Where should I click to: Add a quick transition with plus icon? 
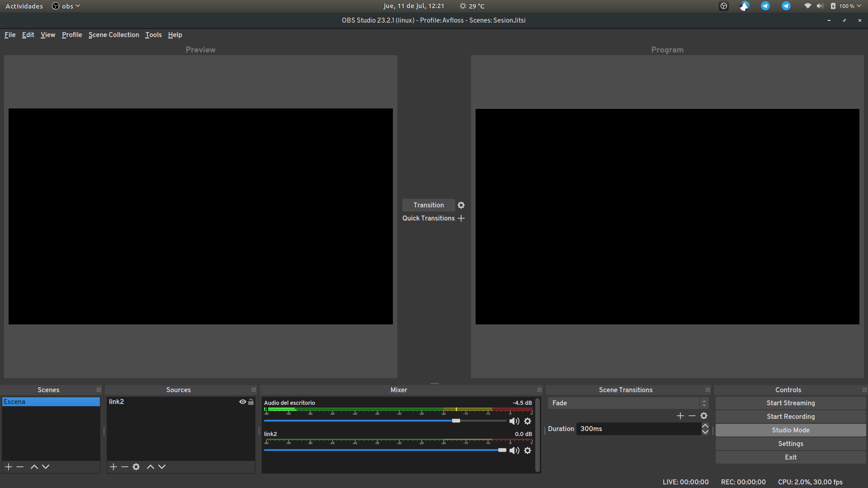461,218
